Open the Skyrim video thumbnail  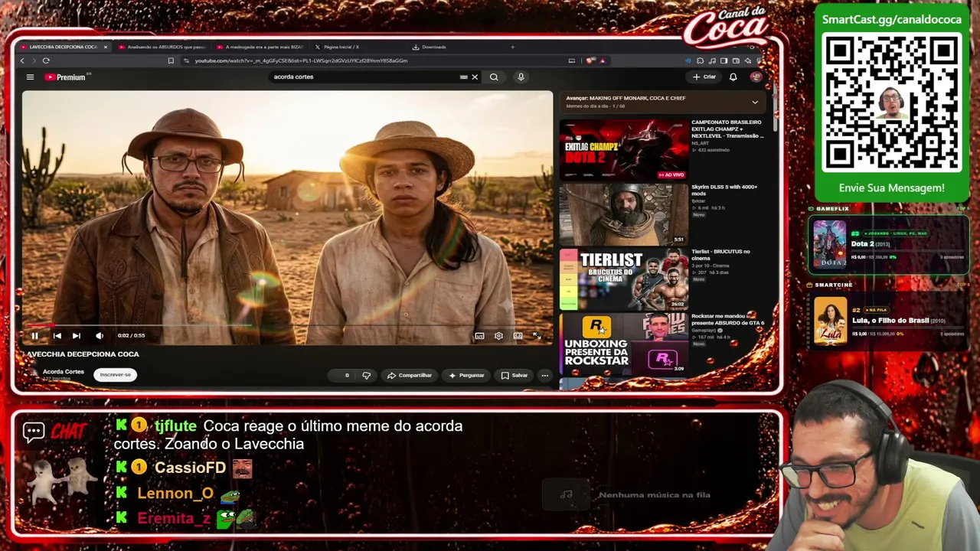pyautogui.click(x=624, y=214)
